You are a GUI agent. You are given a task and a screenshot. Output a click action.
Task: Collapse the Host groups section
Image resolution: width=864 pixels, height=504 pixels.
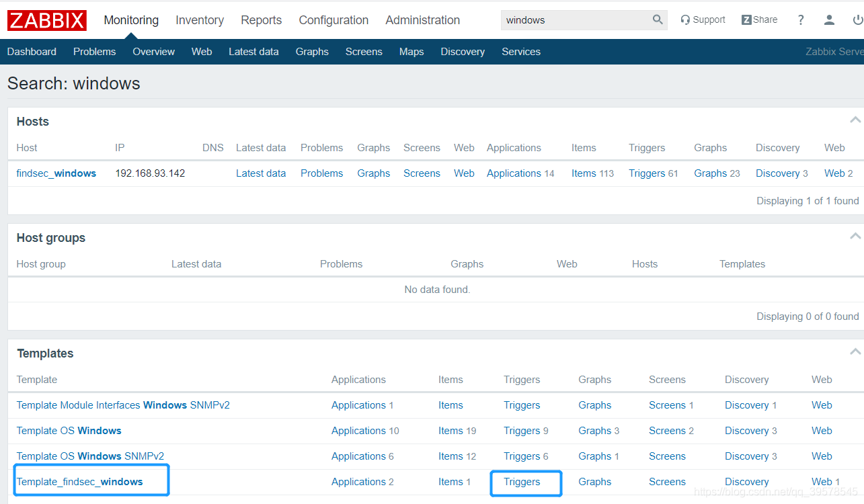855,237
